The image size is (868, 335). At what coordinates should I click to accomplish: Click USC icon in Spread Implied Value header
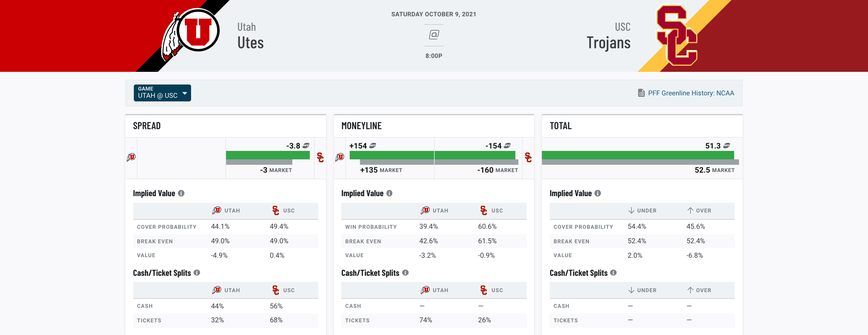(x=276, y=211)
